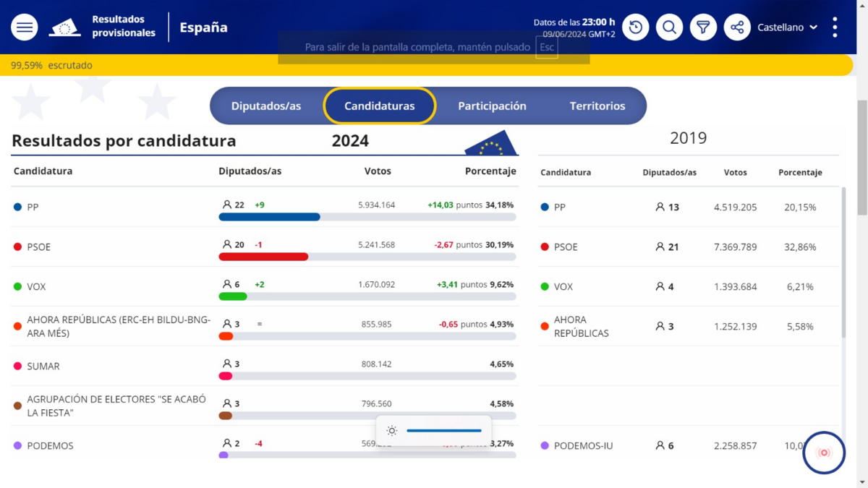Click the SUMAR pink party dot
Viewport: 868px width, 488px height.
18,366
